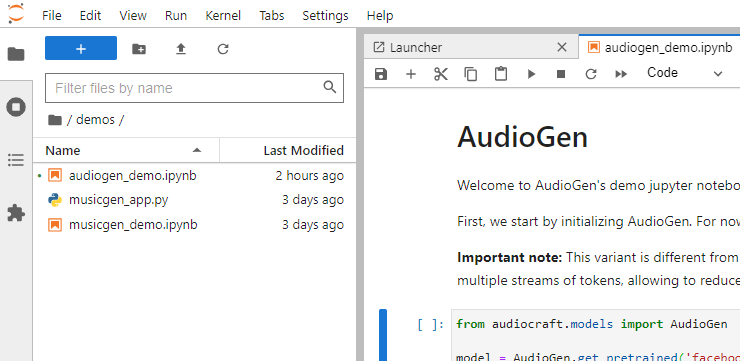Open the File Browser sidebar tab
The image size is (740, 361).
16,54
